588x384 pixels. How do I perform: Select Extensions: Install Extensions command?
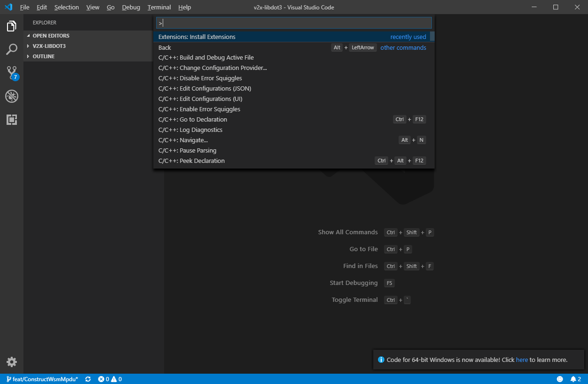click(x=292, y=37)
